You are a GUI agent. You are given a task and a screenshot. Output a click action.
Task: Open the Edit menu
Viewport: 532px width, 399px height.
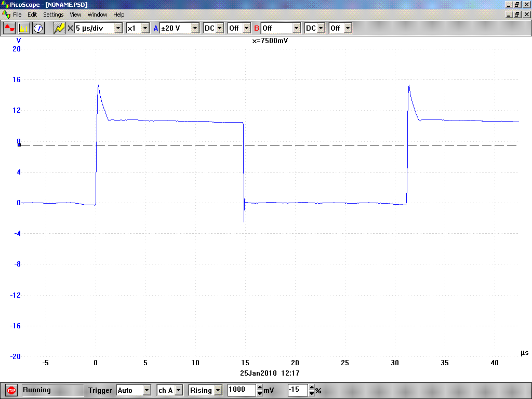pyautogui.click(x=32, y=15)
